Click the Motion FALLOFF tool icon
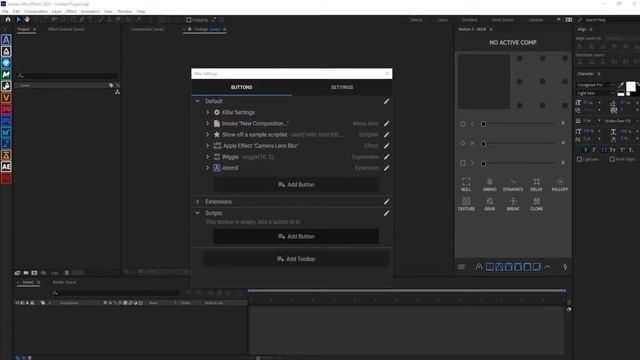 point(560,184)
